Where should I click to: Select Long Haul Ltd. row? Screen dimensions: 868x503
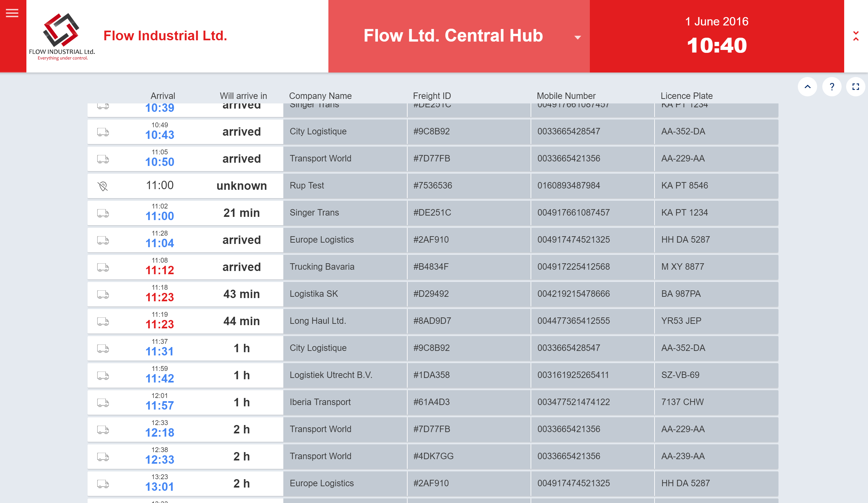(x=317, y=321)
